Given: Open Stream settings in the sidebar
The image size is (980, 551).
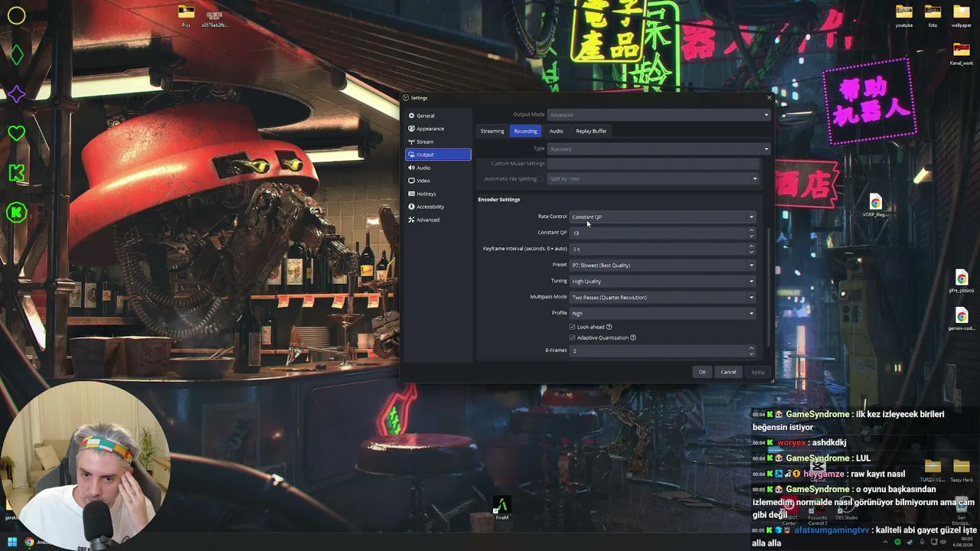Looking at the screenshot, I should coord(438,142).
